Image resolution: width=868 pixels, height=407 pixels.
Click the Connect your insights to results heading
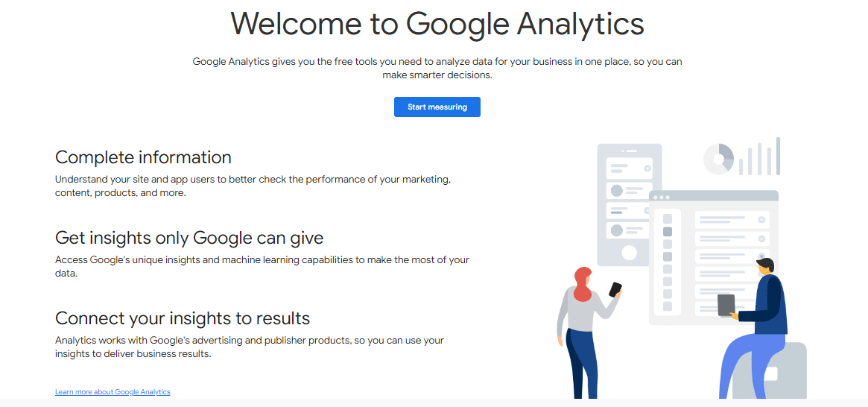coord(182,318)
